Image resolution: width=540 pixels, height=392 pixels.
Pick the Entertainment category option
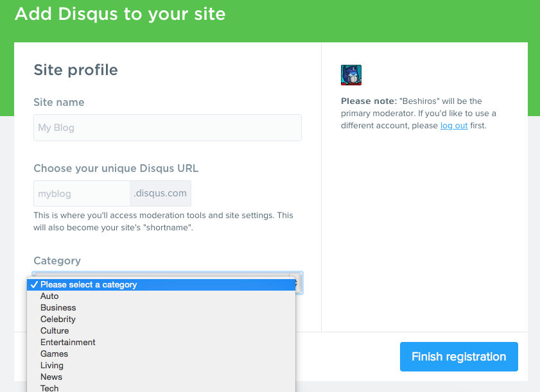point(161,342)
